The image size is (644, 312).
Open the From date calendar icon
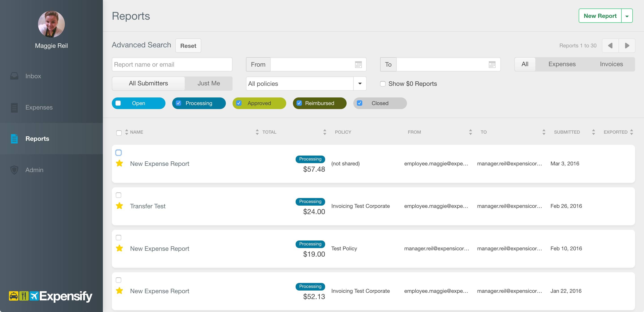coord(358,65)
